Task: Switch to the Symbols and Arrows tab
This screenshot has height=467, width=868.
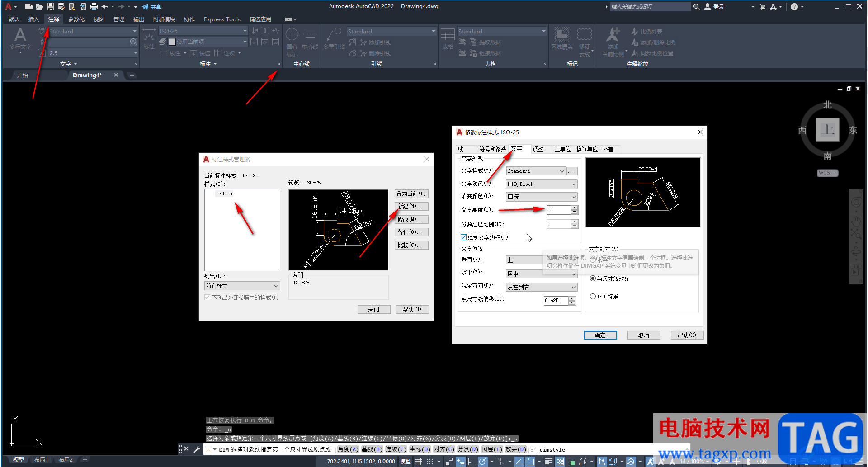Action: click(x=493, y=149)
